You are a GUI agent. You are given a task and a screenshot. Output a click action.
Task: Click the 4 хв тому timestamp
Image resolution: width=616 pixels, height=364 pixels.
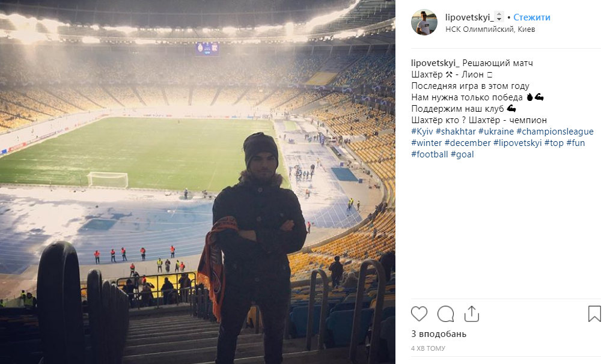pyautogui.click(x=428, y=348)
